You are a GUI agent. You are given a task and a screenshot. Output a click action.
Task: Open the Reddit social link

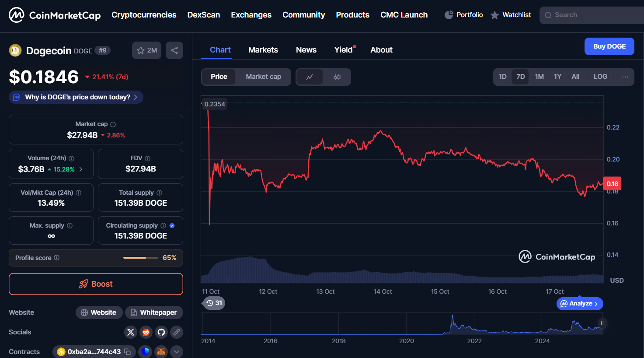tap(146, 332)
